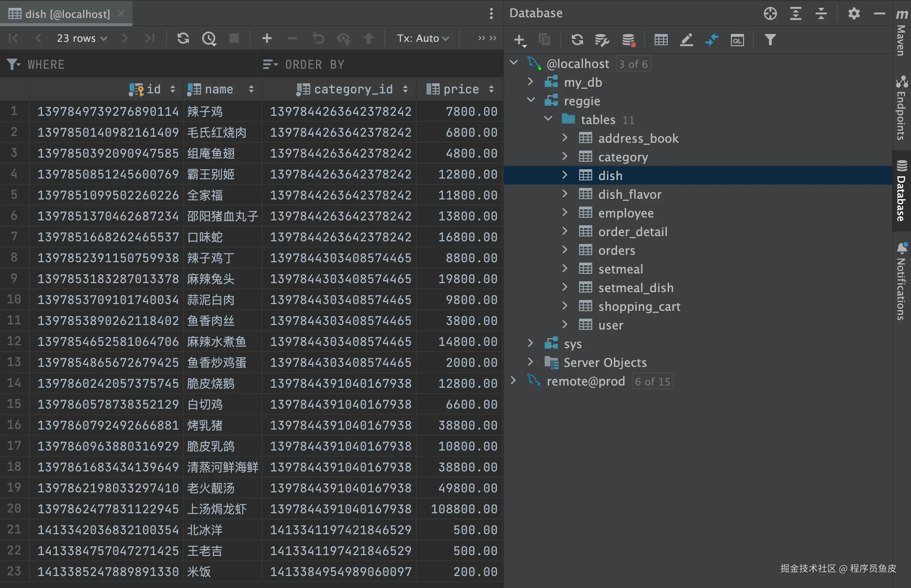Screen dimensions: 911x588
Task: Click the Edit Source pencil icon
Action: tap(686, 40)
